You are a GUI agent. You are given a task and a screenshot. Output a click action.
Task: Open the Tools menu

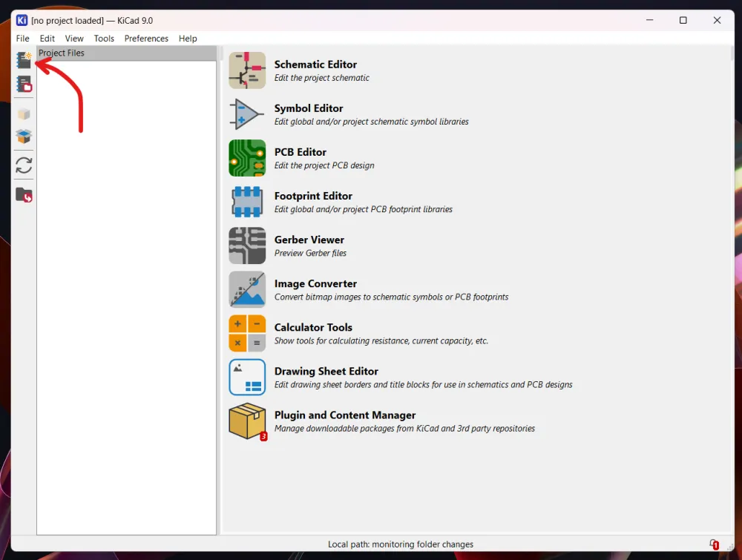pos(104,39)
